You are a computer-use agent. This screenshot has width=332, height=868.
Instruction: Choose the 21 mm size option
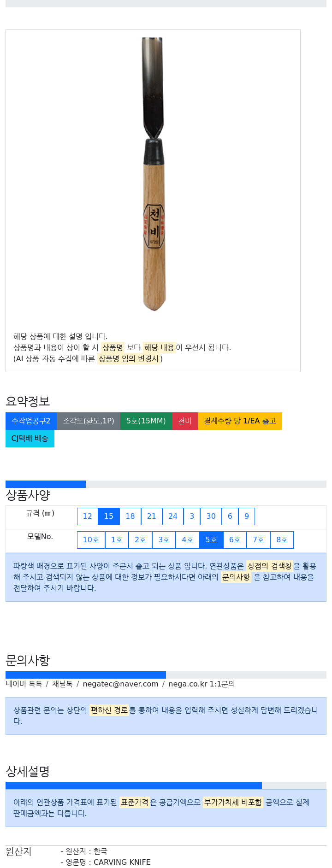pyautogui.click(x=152, y=516)
